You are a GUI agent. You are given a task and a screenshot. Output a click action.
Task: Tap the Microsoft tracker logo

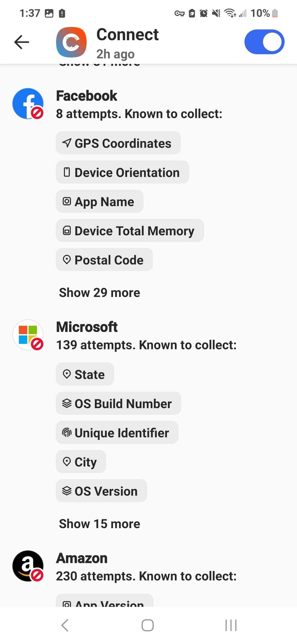tap(28, 335)
